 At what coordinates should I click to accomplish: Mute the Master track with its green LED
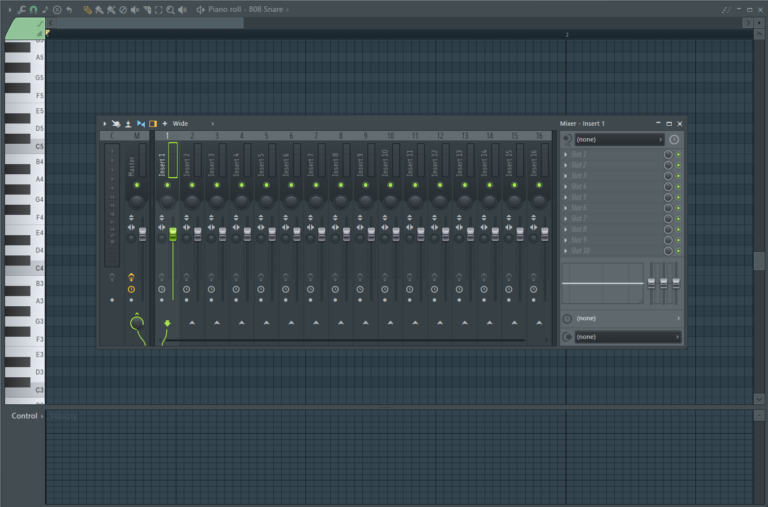click(x=137, y=185)
